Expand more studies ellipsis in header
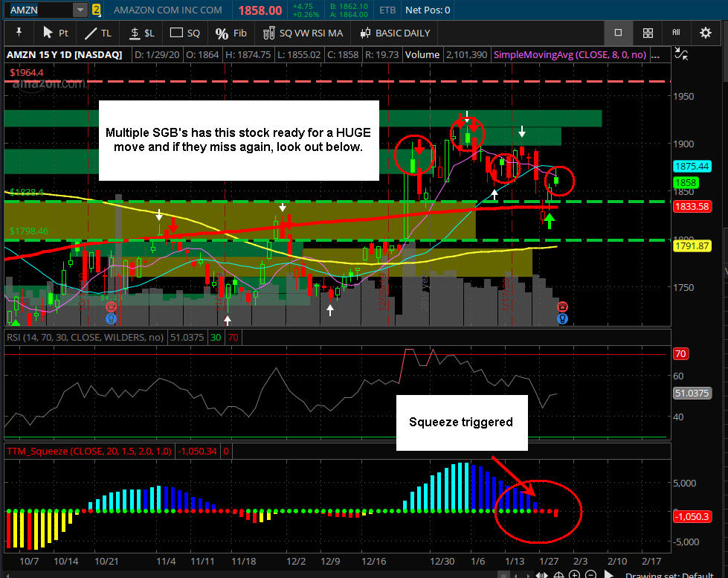This screenshot has height=578, width=728. (x=656, y=55)
